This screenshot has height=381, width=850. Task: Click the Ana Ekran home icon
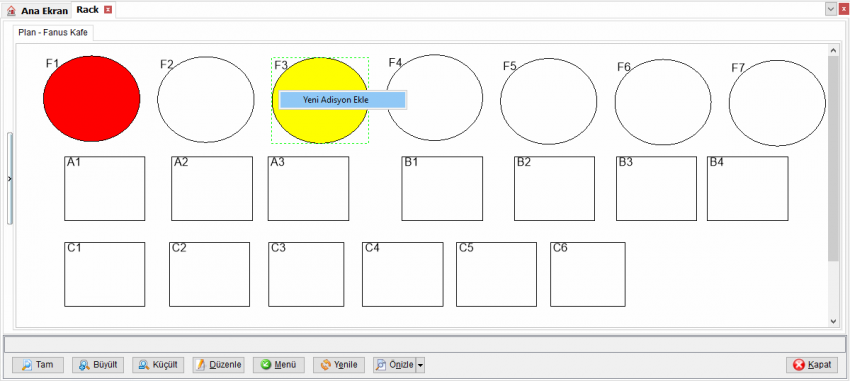(11, 10)
